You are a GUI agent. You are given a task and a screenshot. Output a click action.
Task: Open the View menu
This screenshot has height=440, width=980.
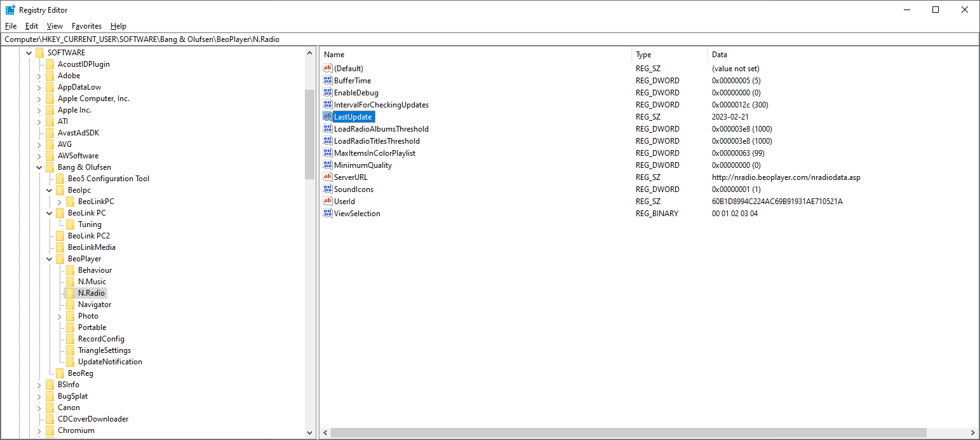[55, 26]
